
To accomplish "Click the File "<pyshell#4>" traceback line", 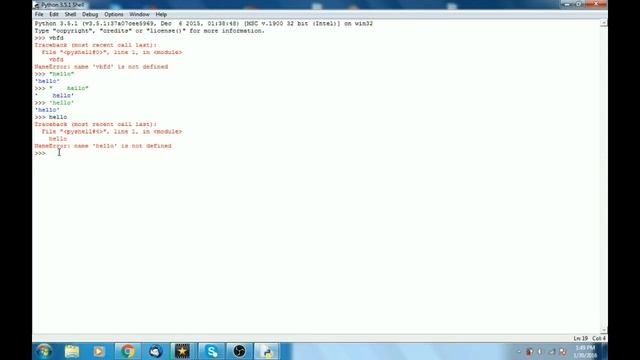I will tap(112, 131).
